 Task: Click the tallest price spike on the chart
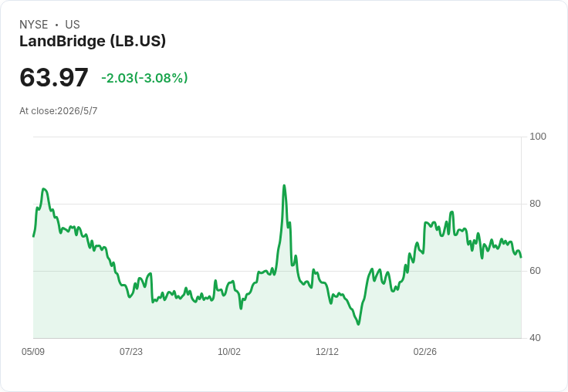coord(284,186)
